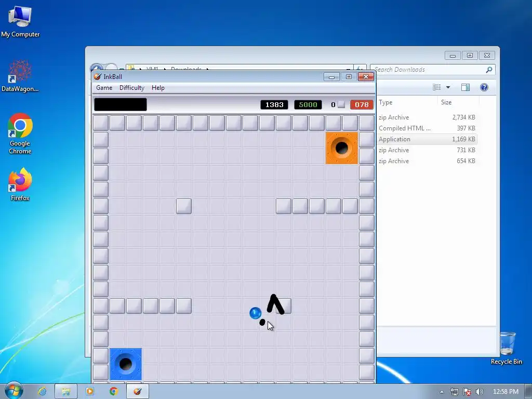Select the 731 KB zip Archive row
The width and height of the screenshot is (532, 399).
(x=427, y=150)
